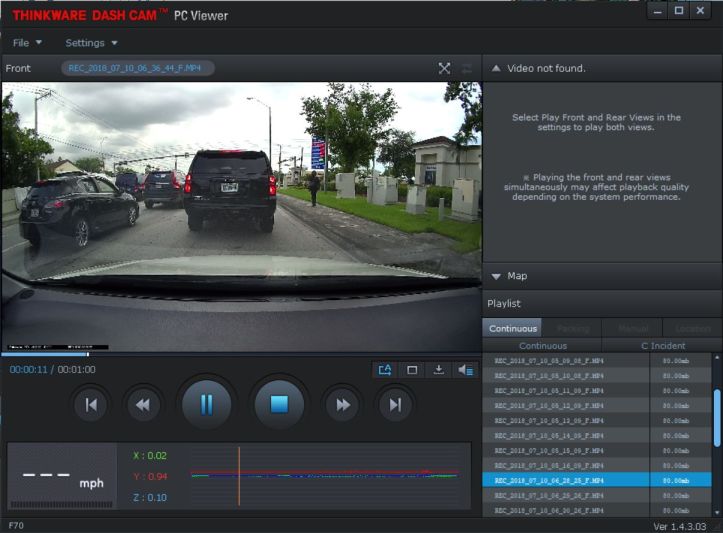723x533 pixels.
Task: Swap front and rear views icon
Action: 467,69
